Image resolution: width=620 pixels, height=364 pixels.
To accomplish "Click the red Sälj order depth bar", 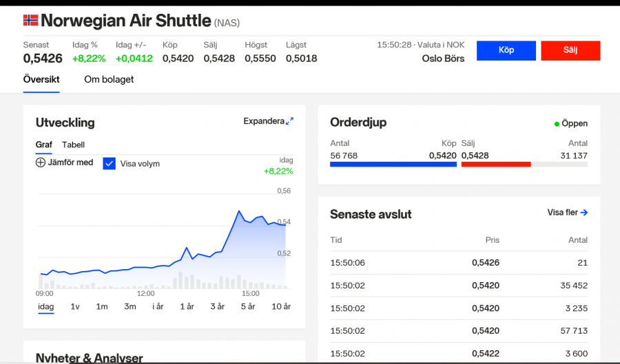I will 495,164.
